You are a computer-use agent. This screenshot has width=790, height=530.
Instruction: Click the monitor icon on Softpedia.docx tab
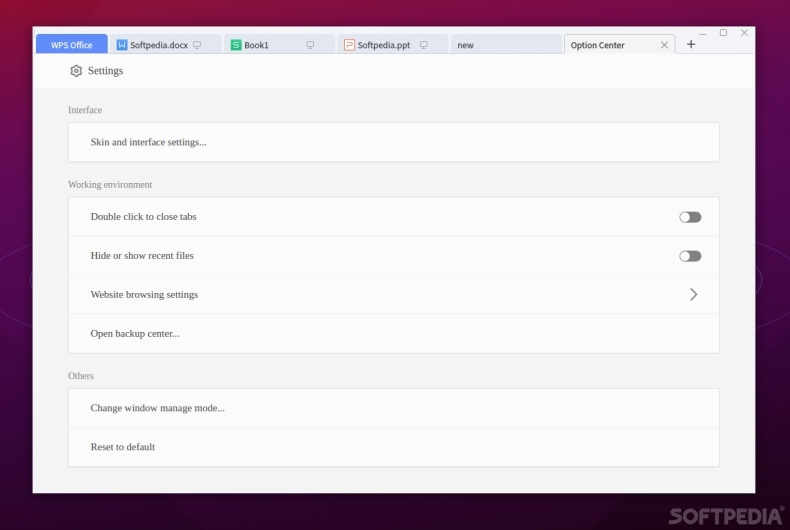(x=197, y=45)
